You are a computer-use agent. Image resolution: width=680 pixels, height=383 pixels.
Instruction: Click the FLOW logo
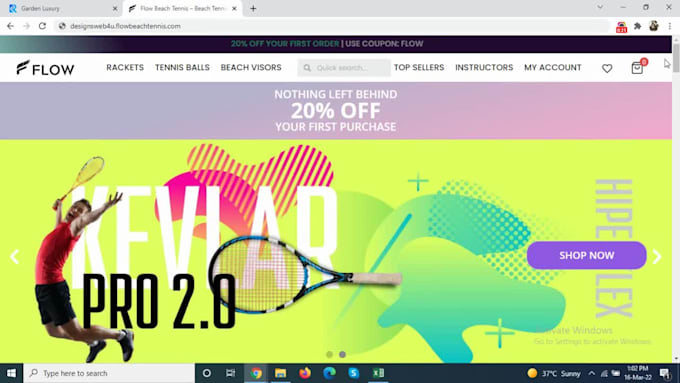tap(46, 68)
